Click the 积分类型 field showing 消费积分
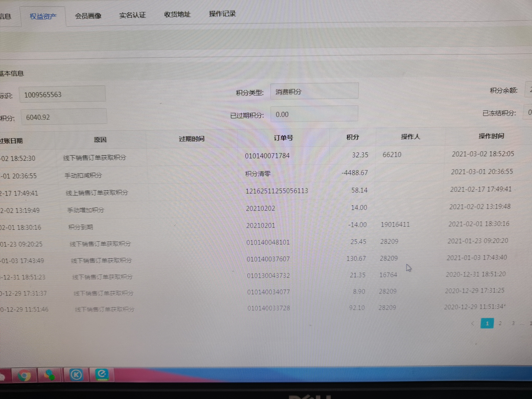Viewport: 532px width, 399px height. [x=314, y=91]
